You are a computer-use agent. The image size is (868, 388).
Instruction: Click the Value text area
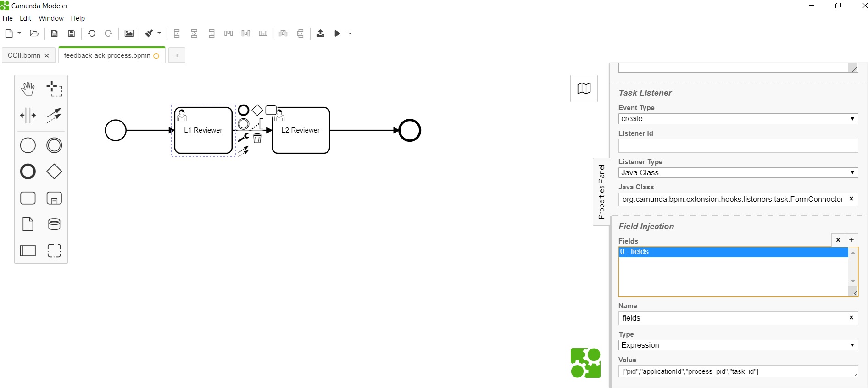click(x=738, y=371)
